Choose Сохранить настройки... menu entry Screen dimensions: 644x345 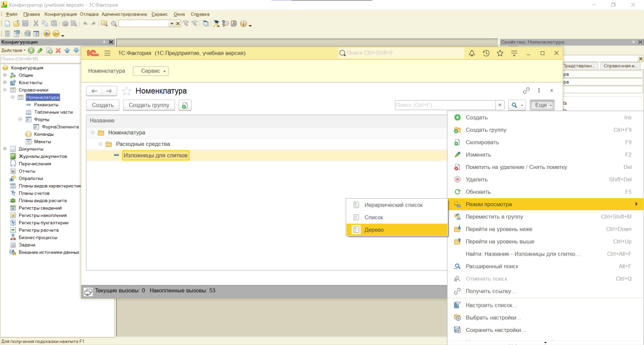(546, 330)
